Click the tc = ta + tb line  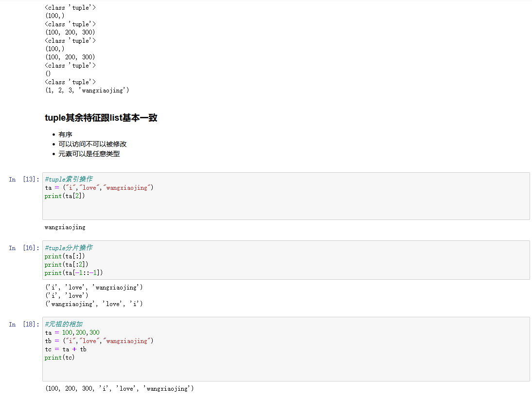click(66, 349)
